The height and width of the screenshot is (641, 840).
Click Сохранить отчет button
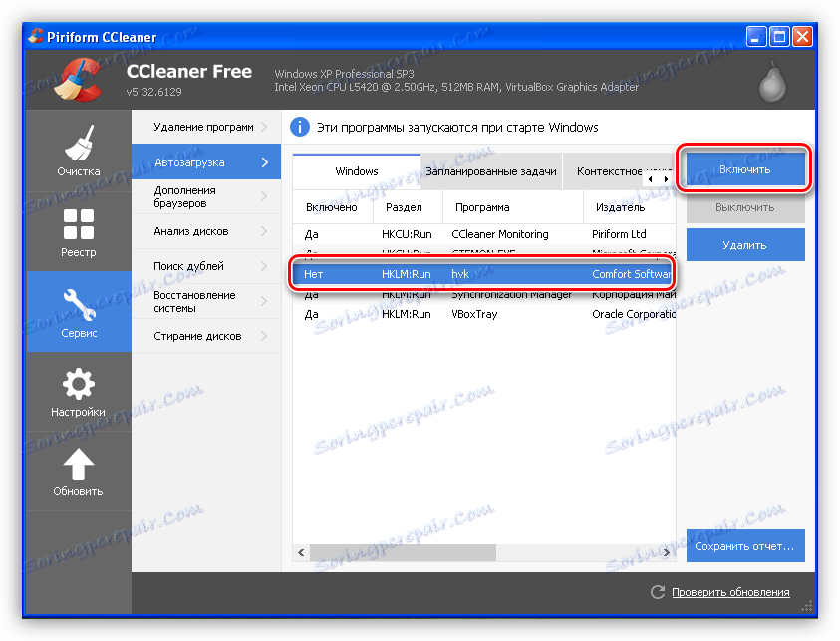(x=745, y=546)
